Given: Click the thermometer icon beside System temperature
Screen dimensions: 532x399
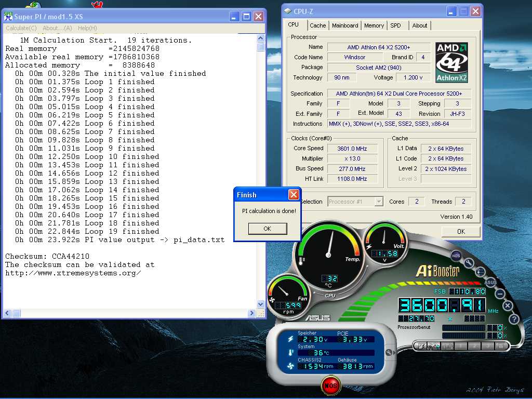Looking at the screenshot, I should [x=290, y=353].
